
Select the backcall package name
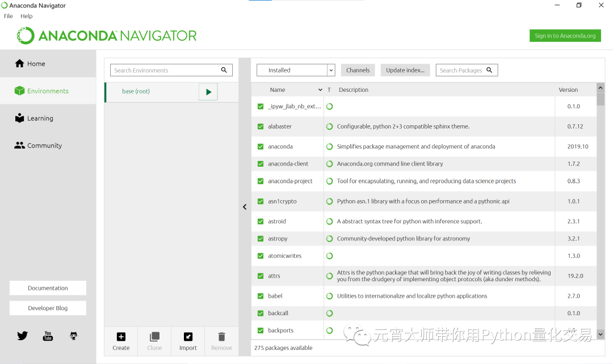tap(278, 313)
